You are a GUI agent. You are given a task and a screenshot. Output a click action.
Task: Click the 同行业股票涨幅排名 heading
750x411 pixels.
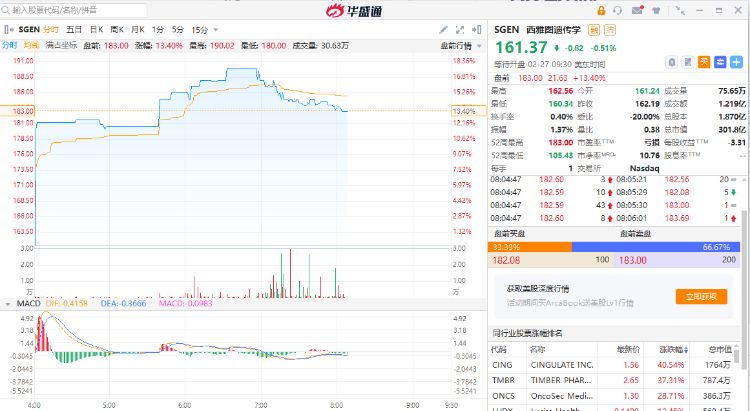coord(528,333)
